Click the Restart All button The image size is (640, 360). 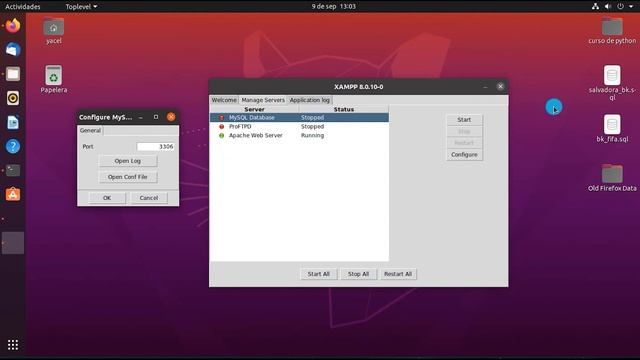[398, 274]
